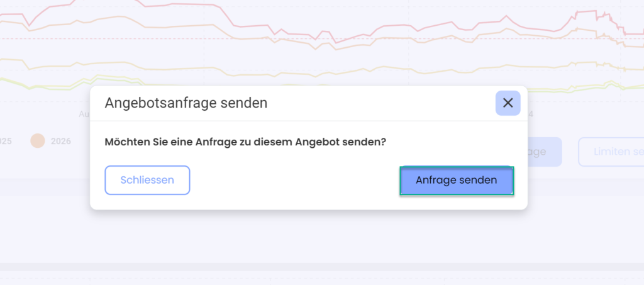Toggle the orange 2026 legend circle

37,142
